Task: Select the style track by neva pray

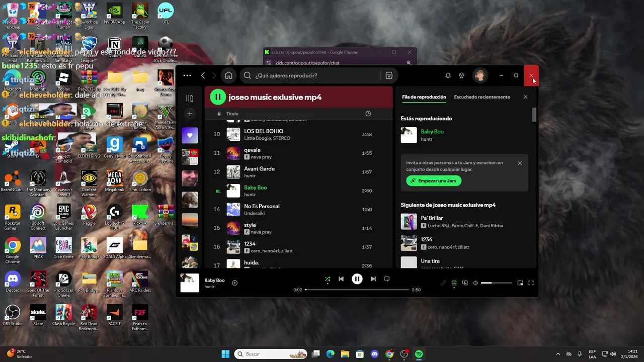Action: click(x=298, y=228)
